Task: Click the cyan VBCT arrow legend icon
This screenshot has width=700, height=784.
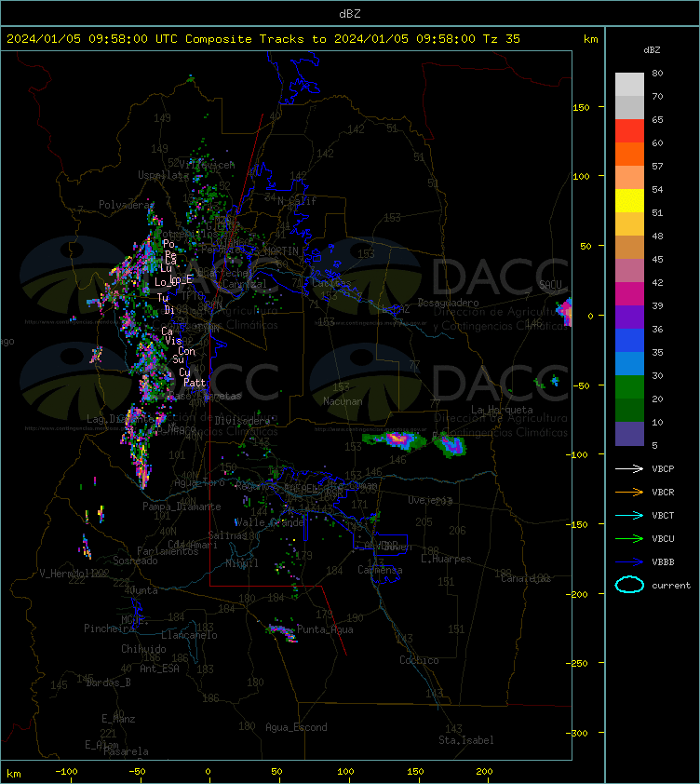Action: point(629,515)
